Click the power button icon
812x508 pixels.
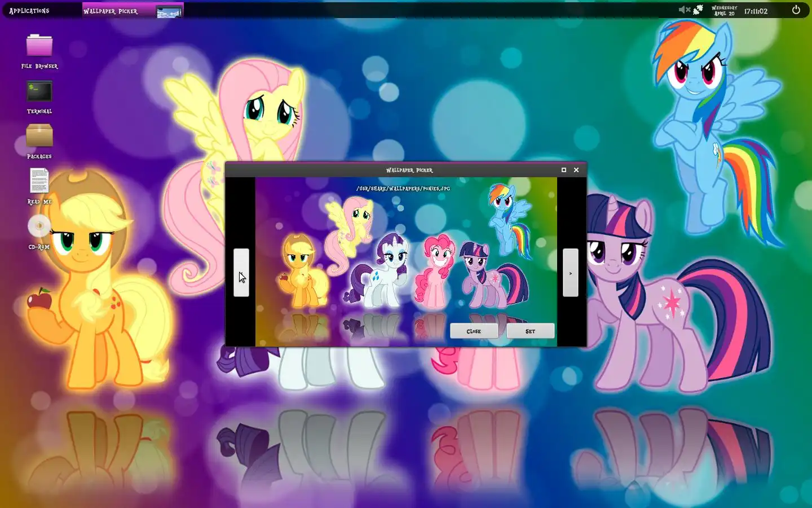[x=796, y=10]
